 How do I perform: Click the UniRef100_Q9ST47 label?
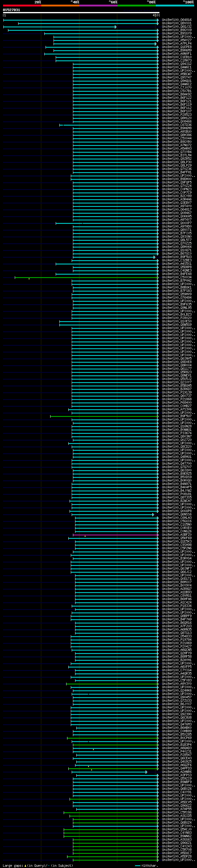pyautogui.click(x=176, y=78)
